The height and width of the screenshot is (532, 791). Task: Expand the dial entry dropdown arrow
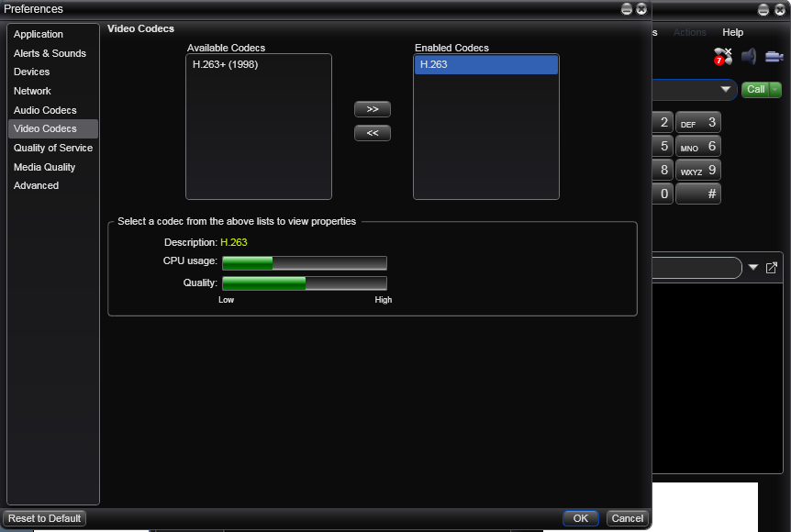[x=726, y=89]
